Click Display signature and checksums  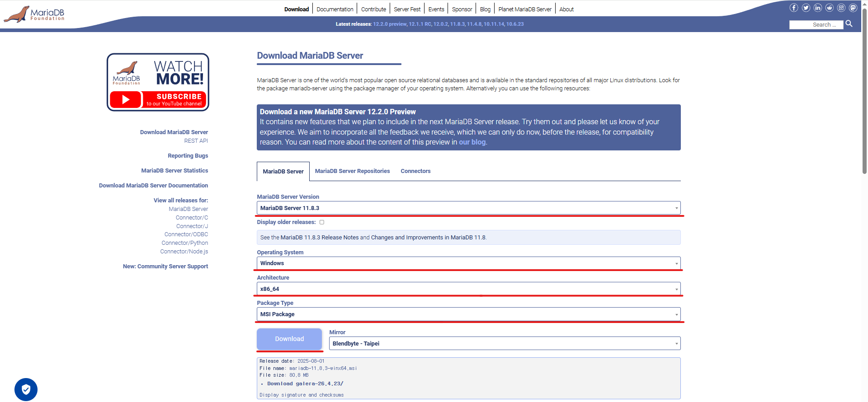tap(302, 395)
